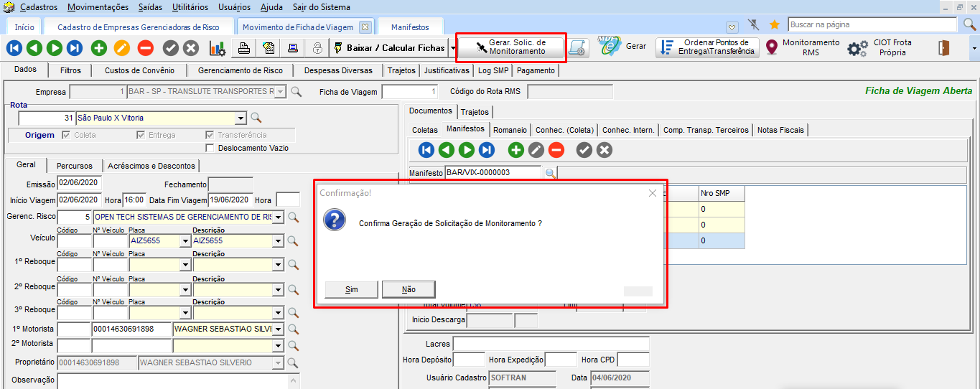
Task: Toggle the Coleta checkbox
Action: (x=67, y=135)
